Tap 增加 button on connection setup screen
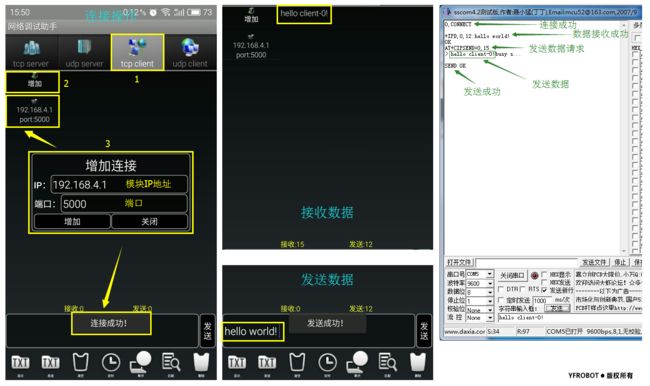This screenshot has width=650, height=386. [x=33, y=82]
